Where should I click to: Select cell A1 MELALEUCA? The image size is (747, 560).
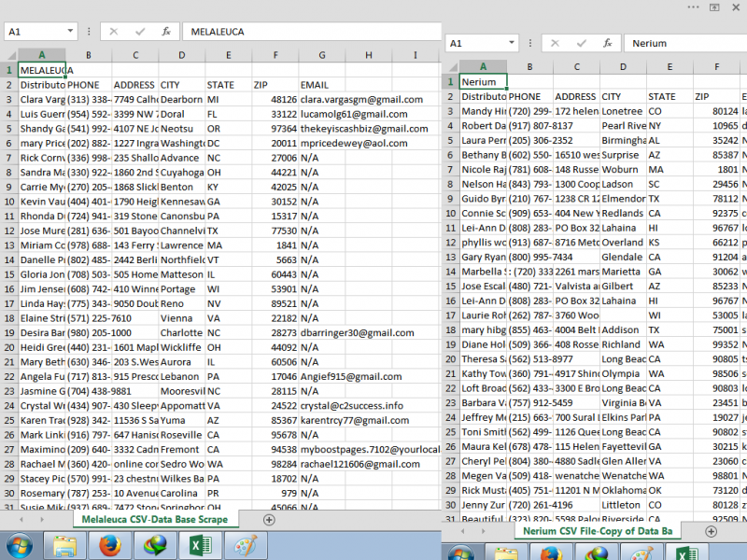click(41, 71)
